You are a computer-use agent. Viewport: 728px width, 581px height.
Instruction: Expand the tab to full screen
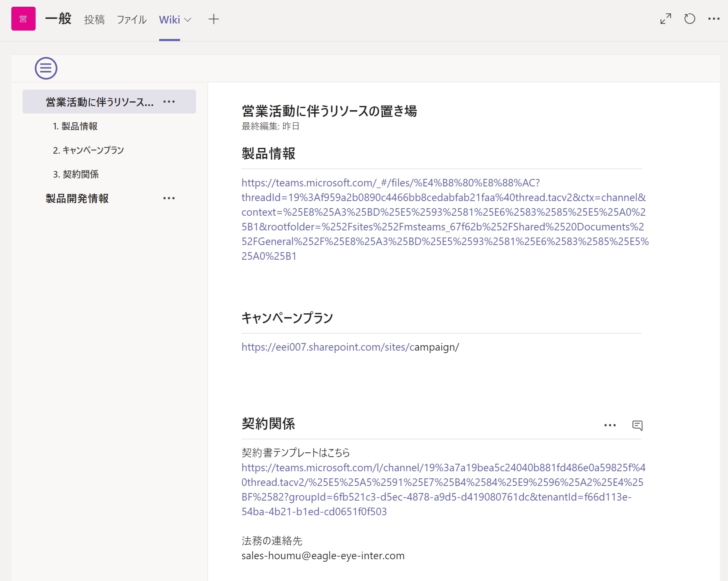pyautogui.click(x=666, y=19)
